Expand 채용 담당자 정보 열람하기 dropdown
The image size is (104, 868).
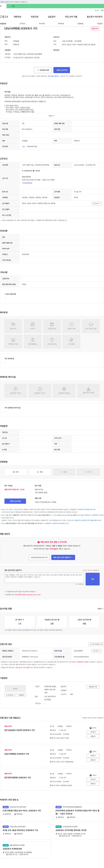click(x=63, y=557)
